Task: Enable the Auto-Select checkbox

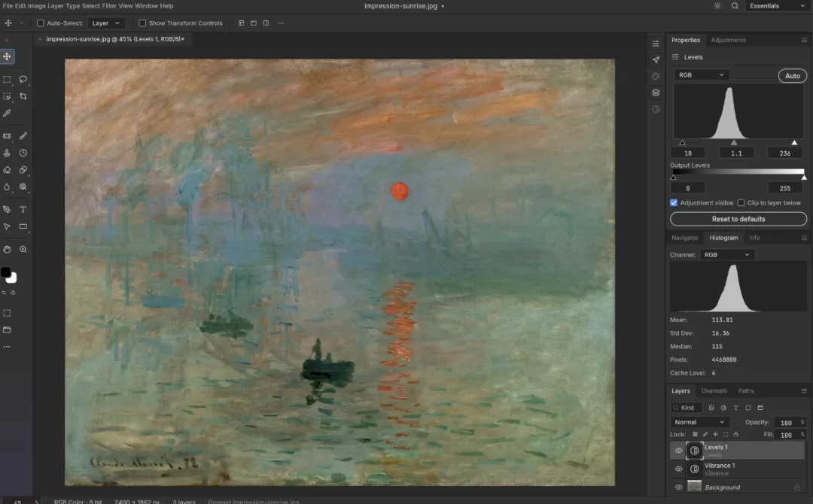Action: pos(41,23)
